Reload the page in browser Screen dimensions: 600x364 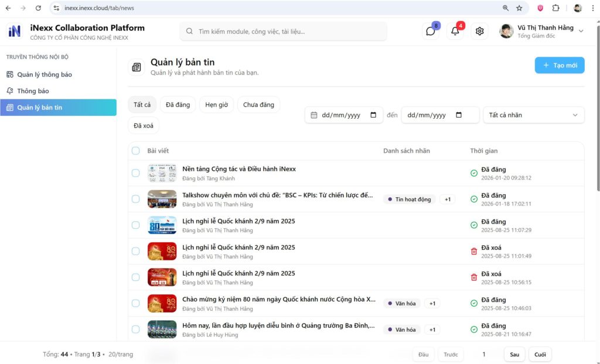tap(38, 8)
